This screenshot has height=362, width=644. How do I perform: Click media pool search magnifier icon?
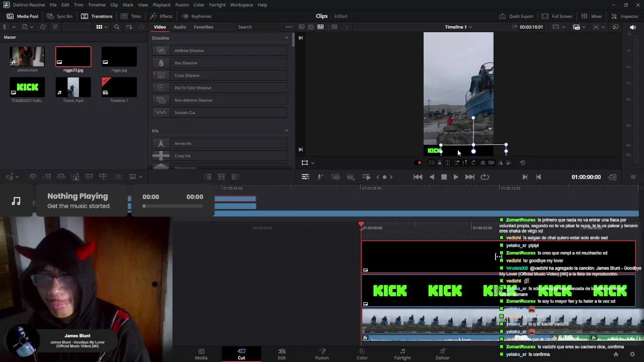[117, 27]
